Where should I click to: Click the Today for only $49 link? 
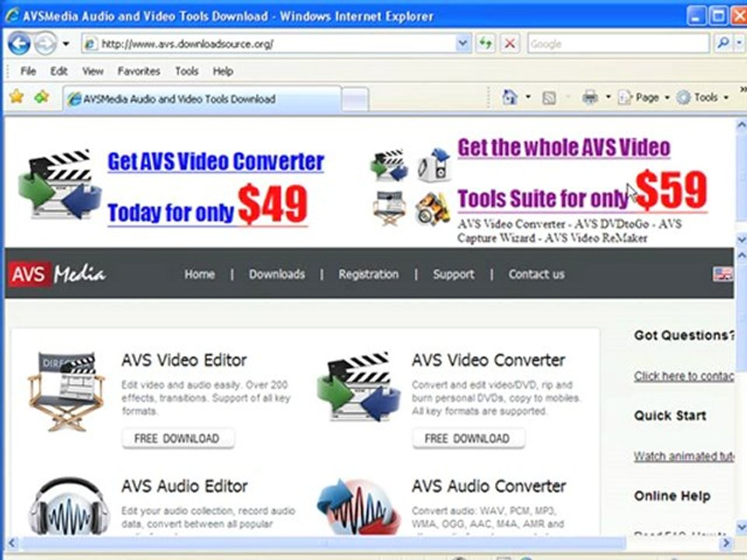point(208,206)
